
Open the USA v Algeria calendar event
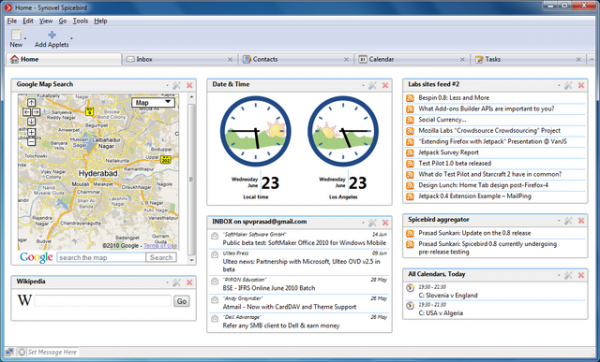[441, 313]
